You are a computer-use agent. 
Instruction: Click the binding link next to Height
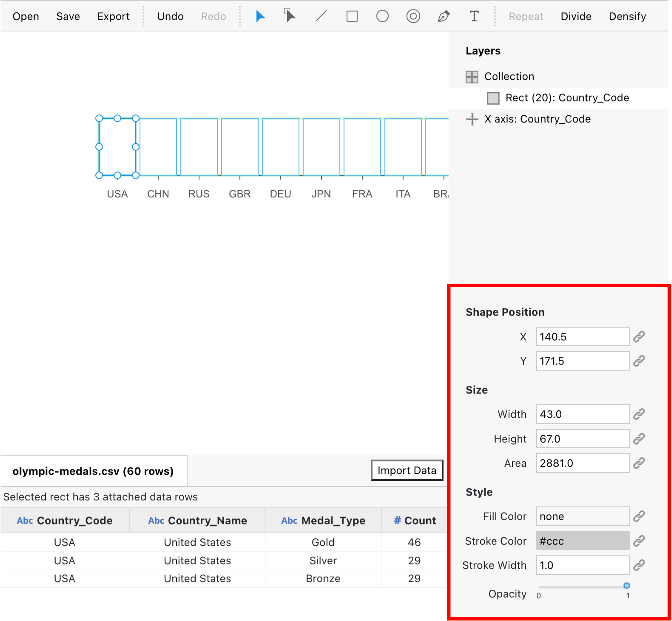(x=639, y=438)
